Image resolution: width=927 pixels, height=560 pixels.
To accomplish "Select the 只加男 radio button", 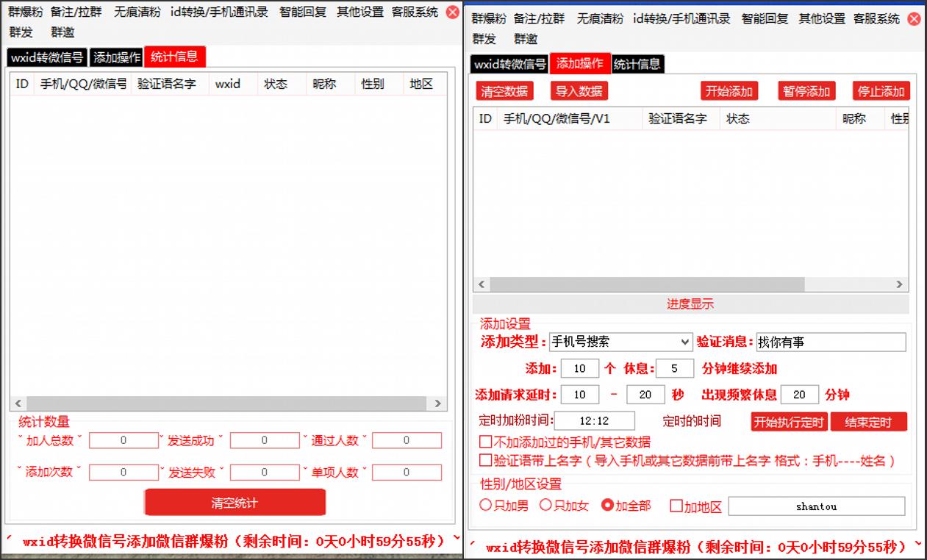I will point(486,505).
